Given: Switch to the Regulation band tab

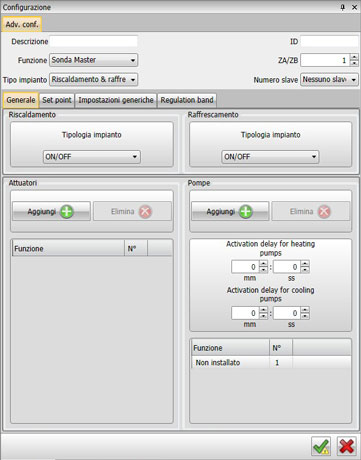Looking at the screenshot, I should 187,100.
